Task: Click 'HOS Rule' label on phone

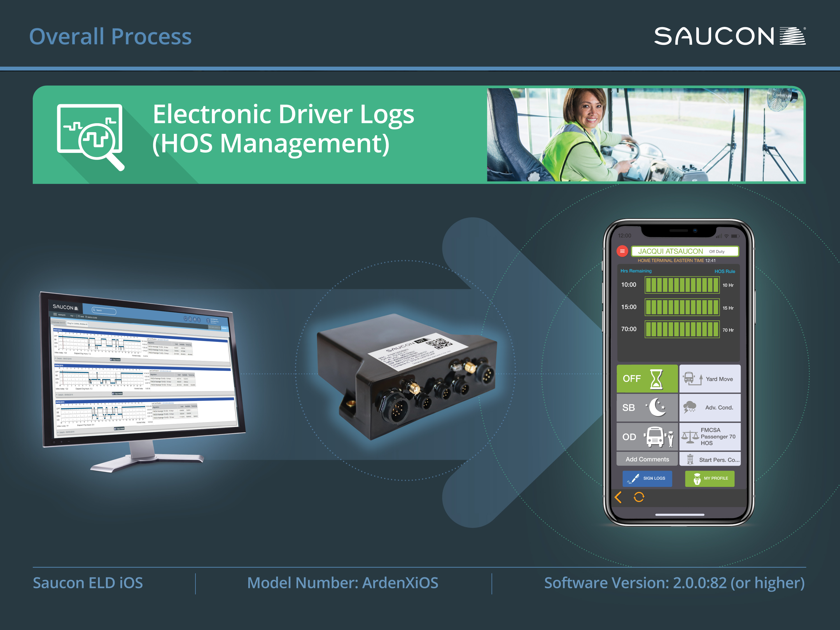Action: pyautogui.click(x=725, y=271)
